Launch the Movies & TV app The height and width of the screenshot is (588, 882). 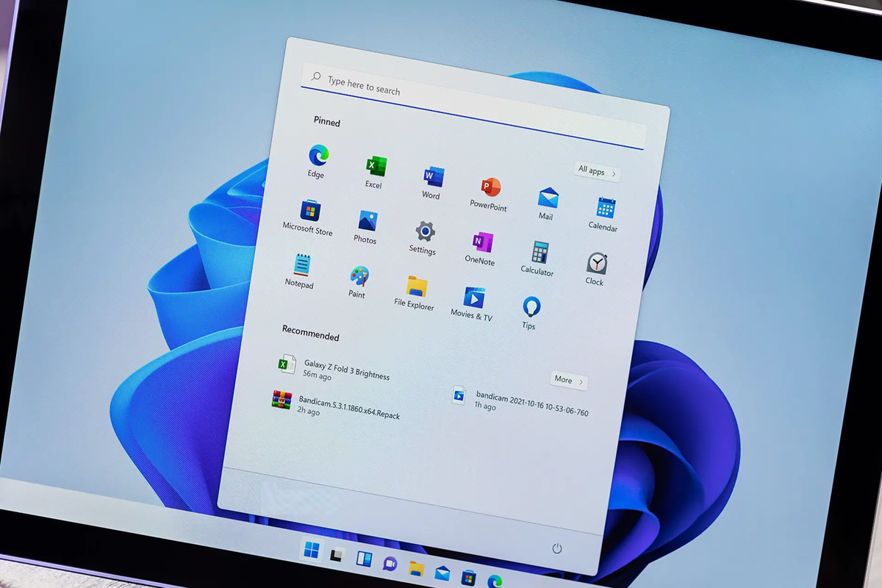click(x=473, y=304)
